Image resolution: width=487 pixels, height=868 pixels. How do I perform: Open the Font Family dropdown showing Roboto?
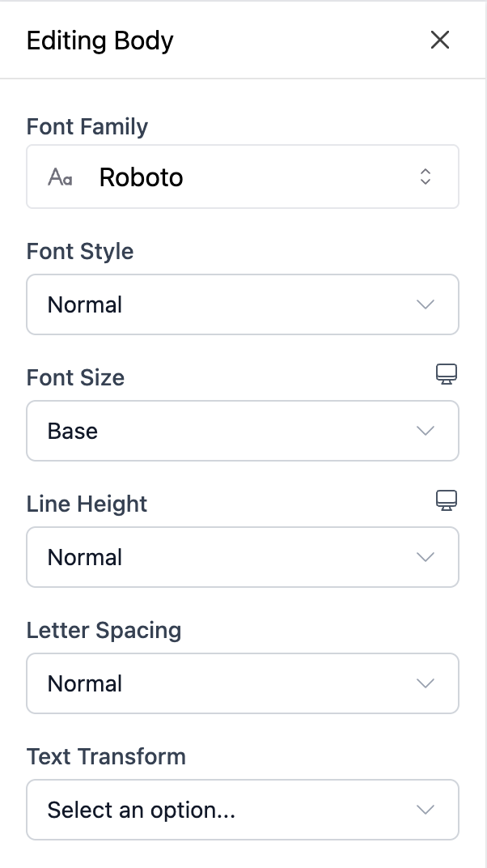click(243, 177)
